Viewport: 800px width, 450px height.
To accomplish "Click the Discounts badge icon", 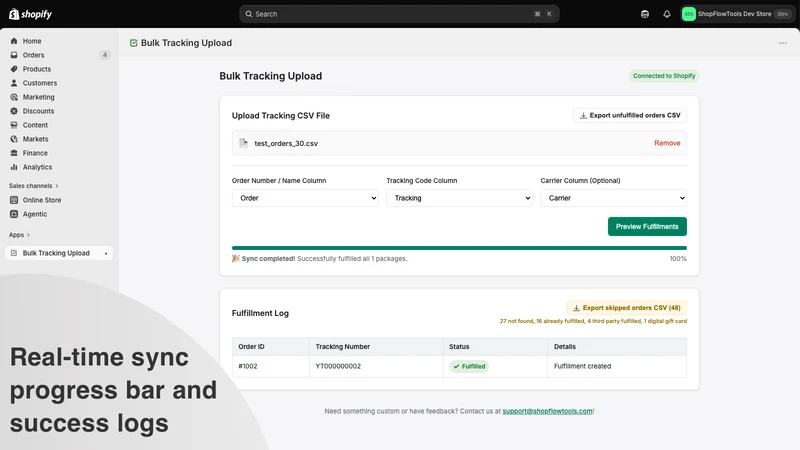I will [x=14, y=111].
